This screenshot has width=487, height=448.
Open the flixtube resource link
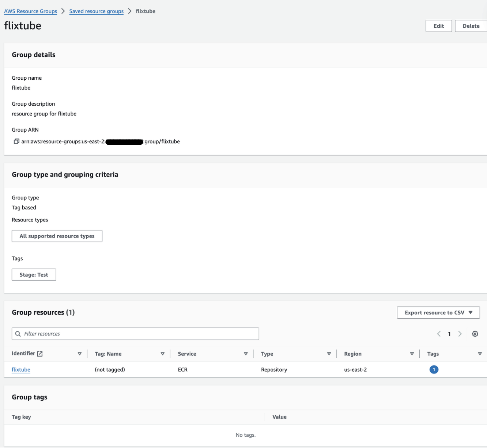point(21,369)
